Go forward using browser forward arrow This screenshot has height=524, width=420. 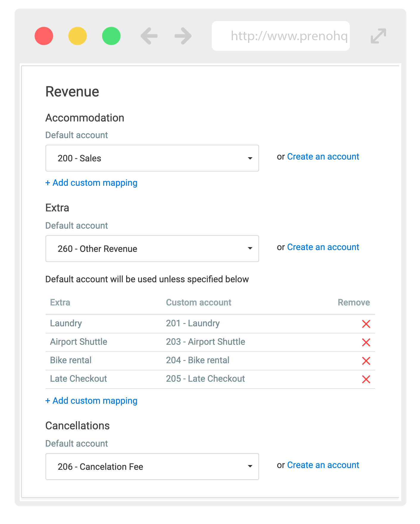click(x=183, y=36)
